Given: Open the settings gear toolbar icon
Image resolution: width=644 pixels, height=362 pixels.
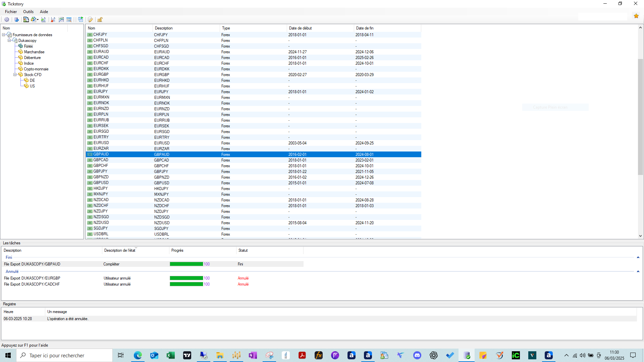Looking at the screenshot, I should pyautogui.click(x=7, y=20).
